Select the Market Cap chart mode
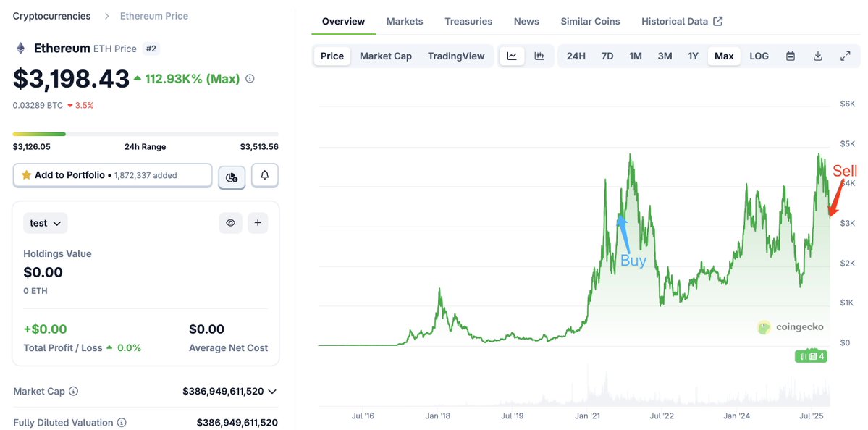The image size is (868, 430). [x=385, y=56]
